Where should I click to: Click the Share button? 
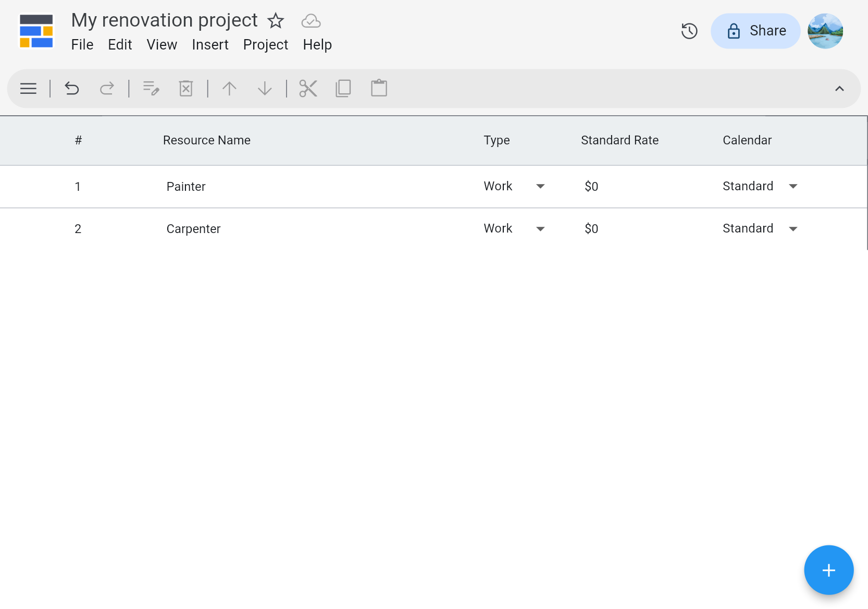click(755, 31)
